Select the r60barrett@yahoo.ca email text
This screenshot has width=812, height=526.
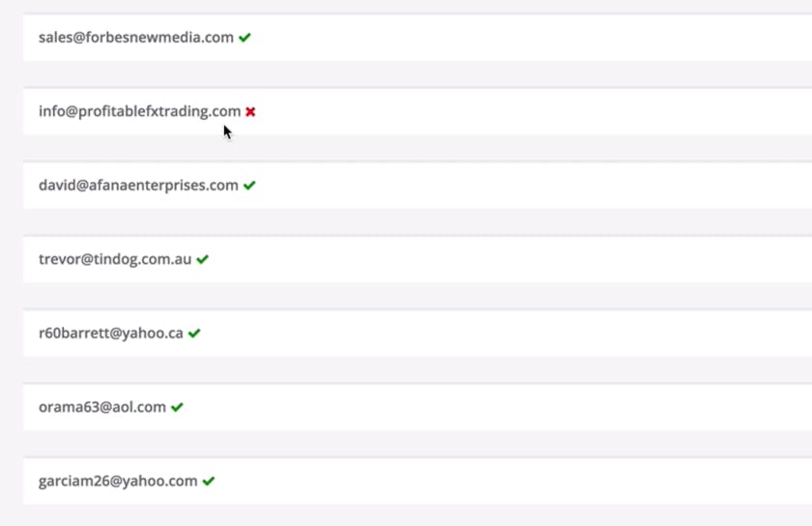(110, 334)
